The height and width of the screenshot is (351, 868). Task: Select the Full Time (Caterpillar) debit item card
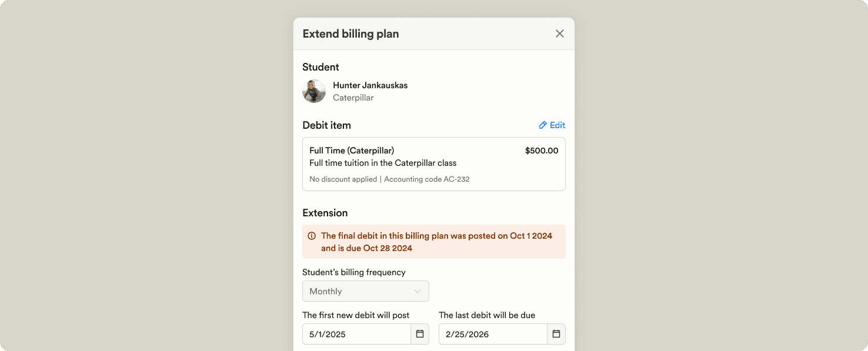pos(434,164)
